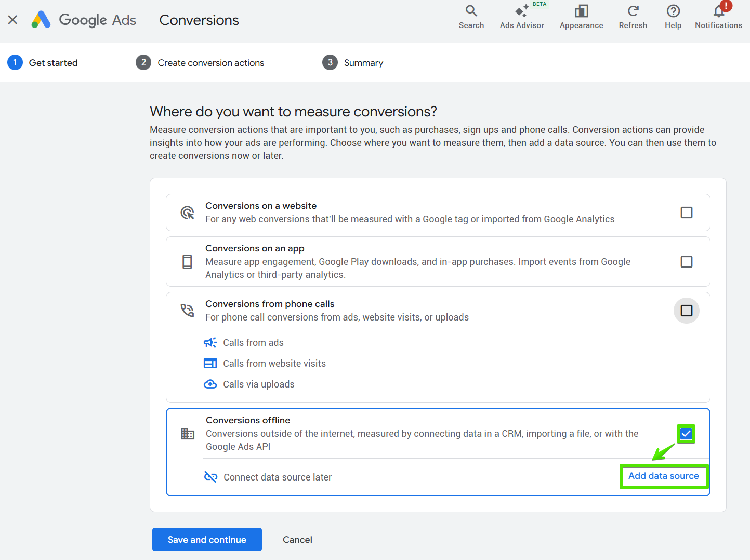Image resolution: width=750 pixels, height=560 pixels.
Task: Tick the Conversions from phone calls checkbox
Action: [x=686, y=311]
